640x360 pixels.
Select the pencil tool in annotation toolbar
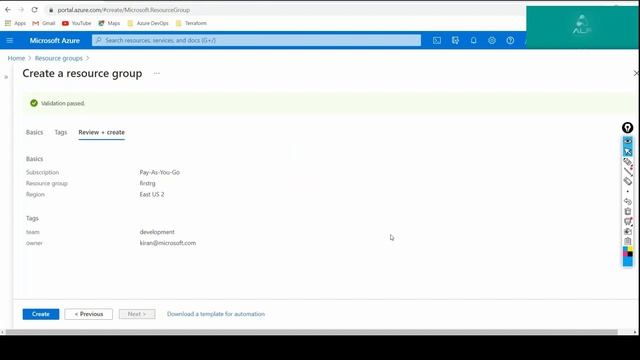tap(628, 162)
